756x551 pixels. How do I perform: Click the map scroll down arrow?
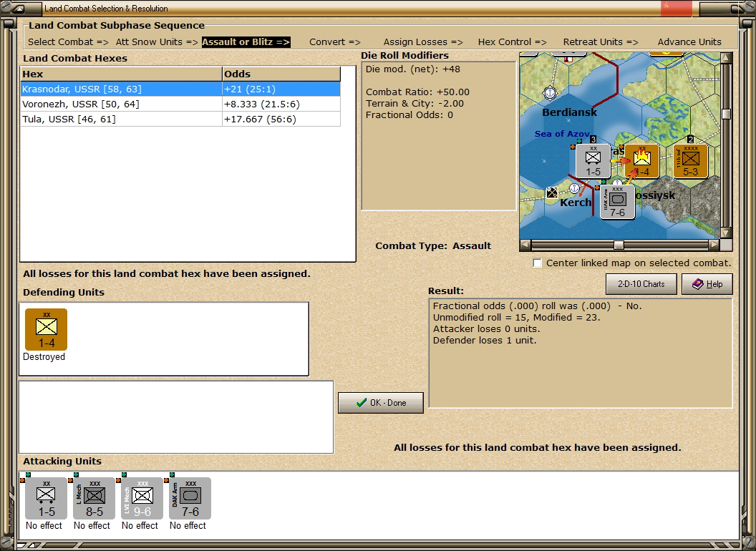[726, 233]
